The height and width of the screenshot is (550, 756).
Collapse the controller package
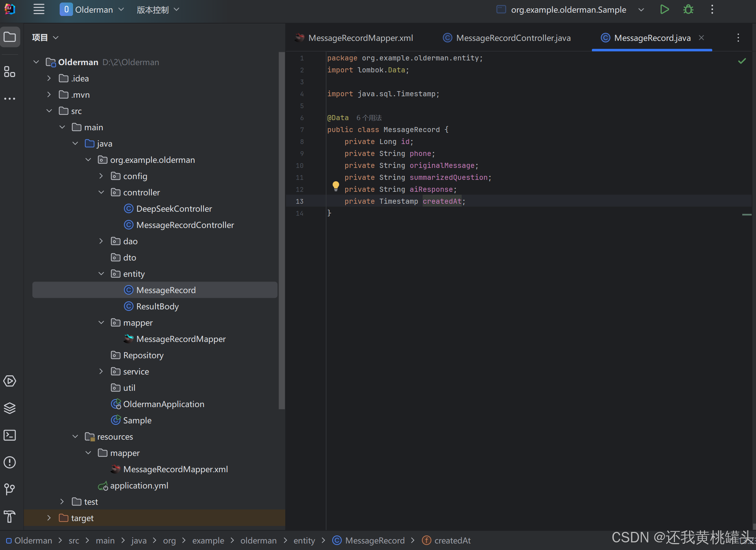pos(101,192)
